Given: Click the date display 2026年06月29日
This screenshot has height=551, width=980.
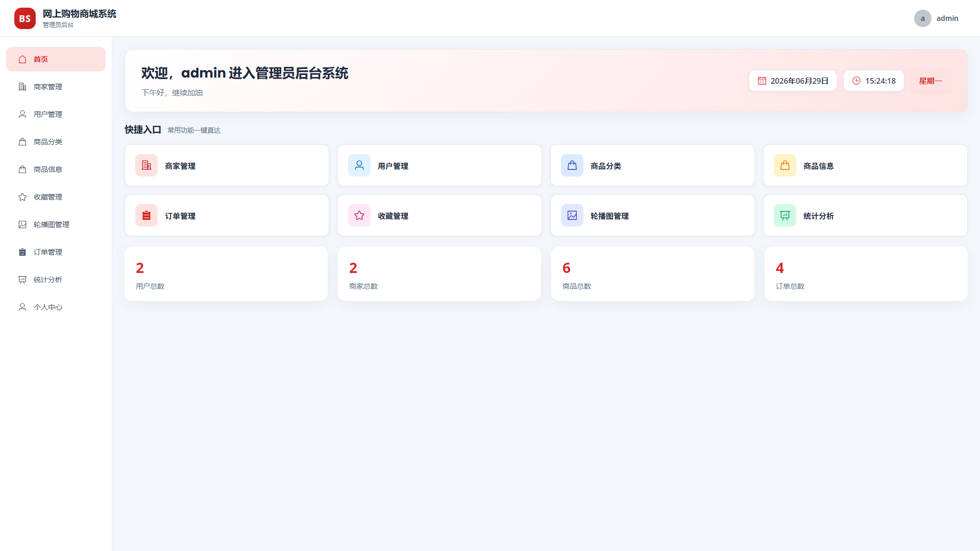Looking at the screenshot, I should pyautogui.click(x=793, y=81).
